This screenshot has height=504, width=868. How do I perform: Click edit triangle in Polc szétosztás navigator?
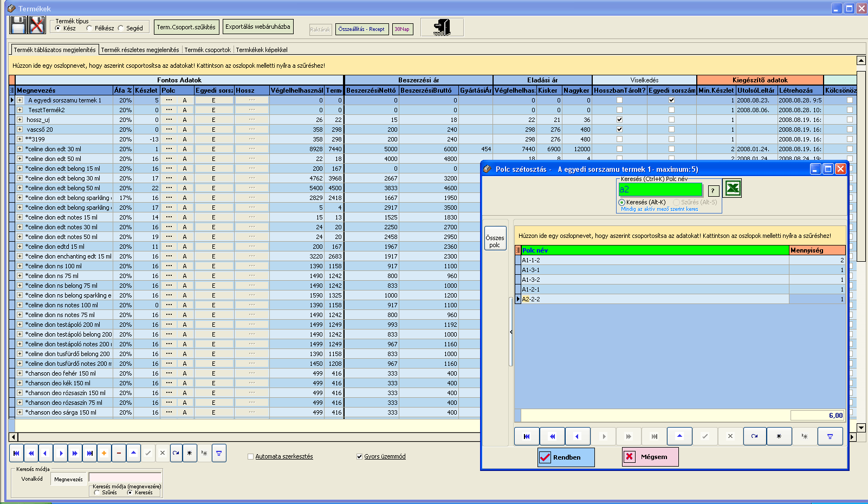[679, 436]
